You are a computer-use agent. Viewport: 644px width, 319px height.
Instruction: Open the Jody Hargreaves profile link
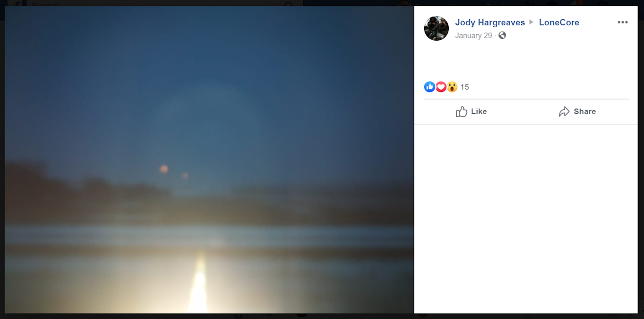coord(490,23)
